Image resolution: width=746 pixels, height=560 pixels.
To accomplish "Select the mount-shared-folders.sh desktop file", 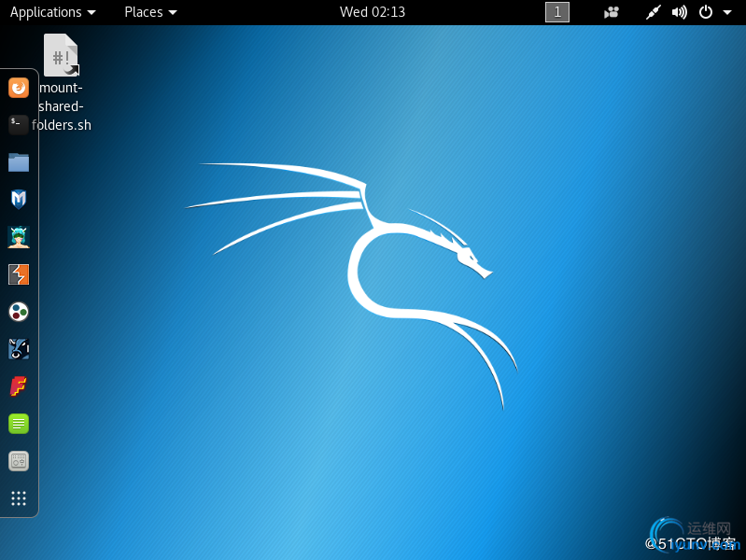I will point(61,83).
